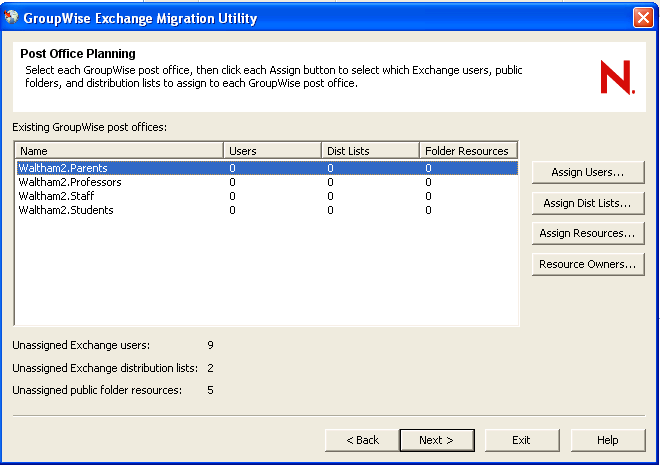This screenshot has width=660, height=465.
Task: Proceed with the Next button
Action: coord(436,440)
